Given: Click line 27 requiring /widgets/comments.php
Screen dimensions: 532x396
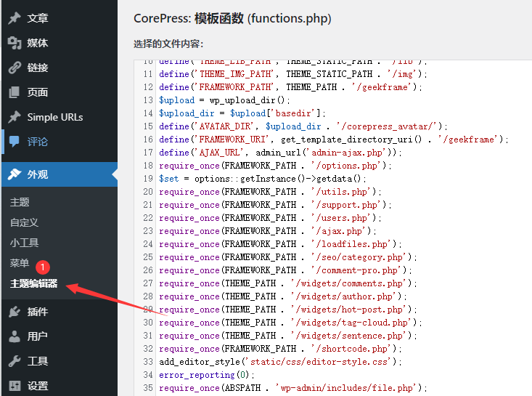Looking at the screenshot, I should pos(288,283).
